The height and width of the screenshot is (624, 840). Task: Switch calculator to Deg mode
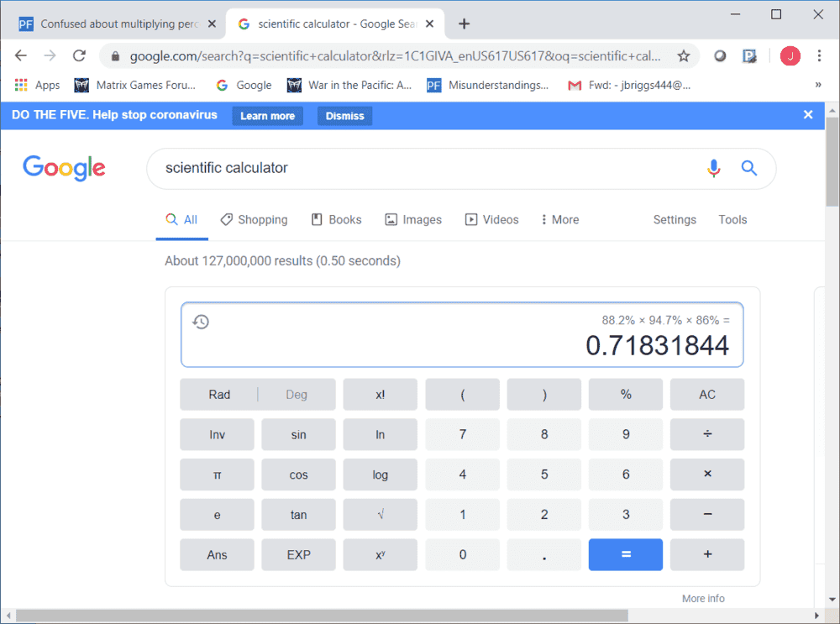click(x=297, y=395)
